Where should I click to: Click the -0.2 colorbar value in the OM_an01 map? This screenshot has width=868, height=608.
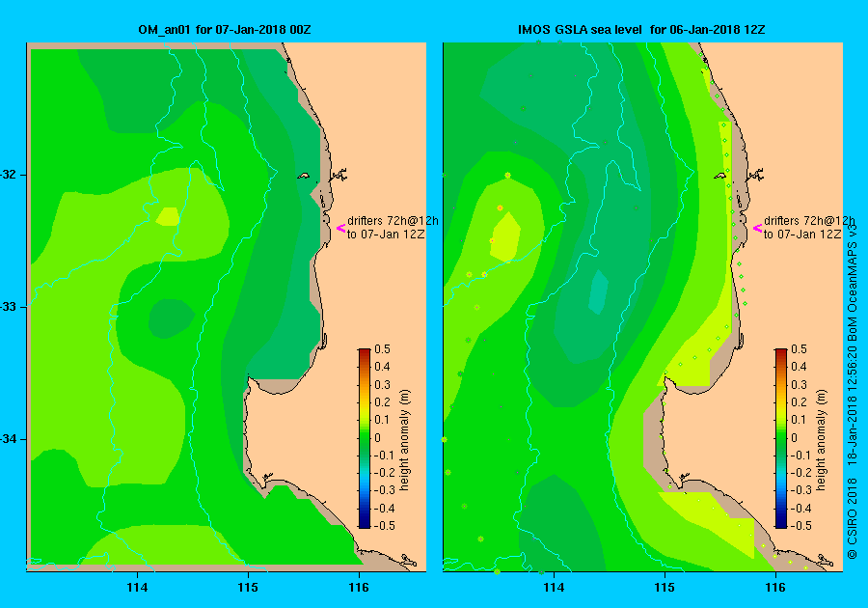pyautogui.click(x=384, y=472)
